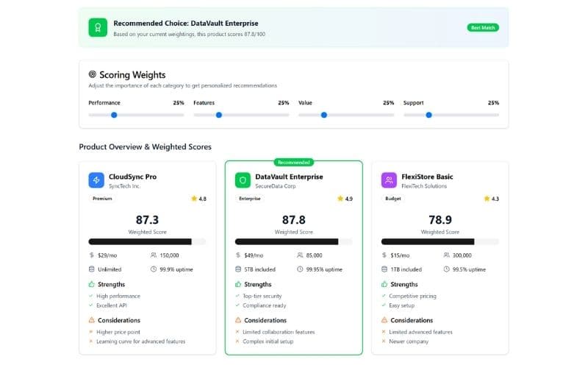
Task: Click the thumbs-up Strengths icon for DataVault Enterprise
Action: [x=238, y=284]
